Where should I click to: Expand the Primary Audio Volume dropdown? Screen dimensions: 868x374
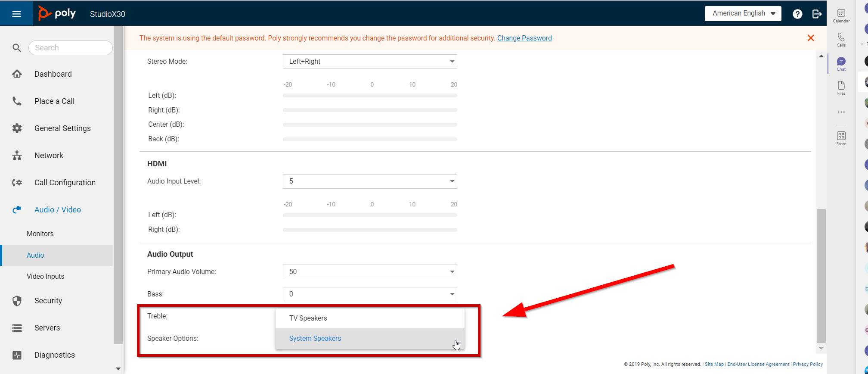[370, 272]
